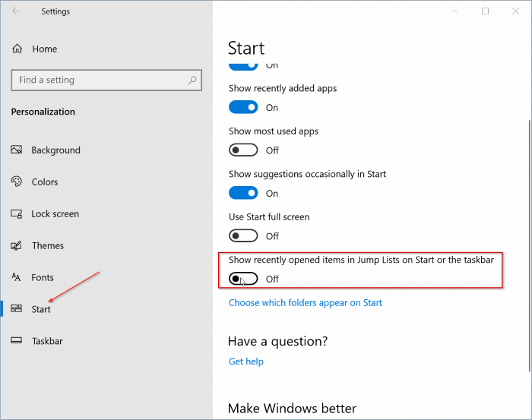Click the back arrow in Settings
The image size is (532, 420).
click(16, 11)
